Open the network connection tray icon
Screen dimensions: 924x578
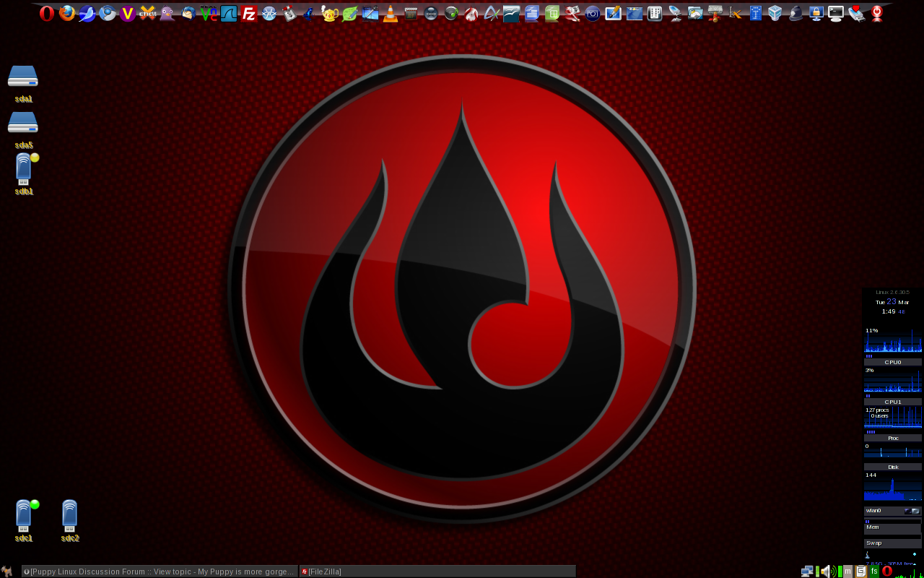tap(807, 571)
